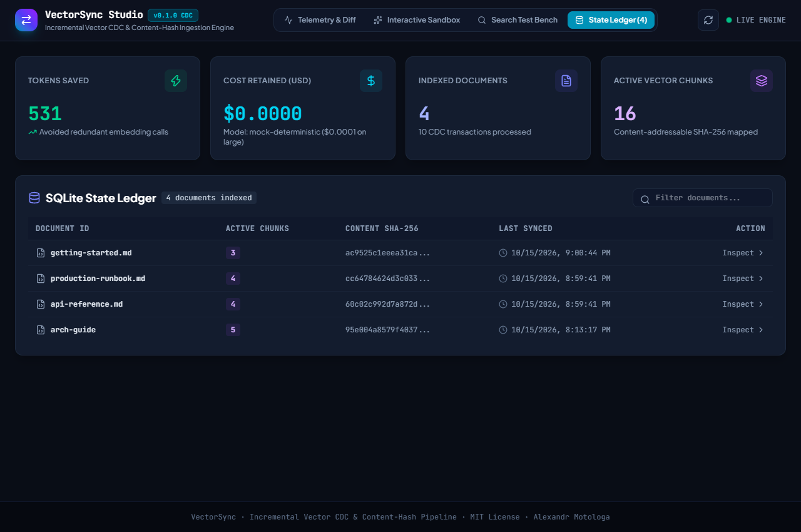This screenshot has width=801, height=532.
Task: Focus the Filter documents input field
Action: [703, 198]
